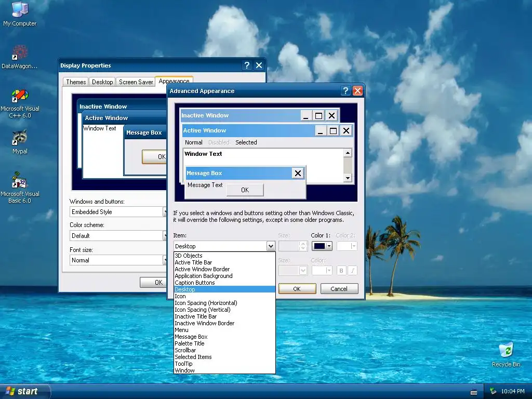Click the help button in Advanced Appearance title bar
Viewport: 532px width, 399px height.
click(345, 90)
